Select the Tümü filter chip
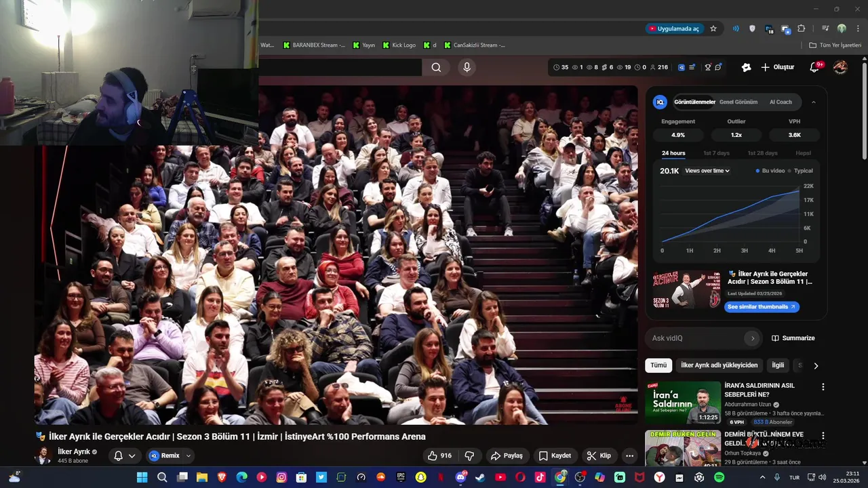868x488 pixels. click(658, 365)
